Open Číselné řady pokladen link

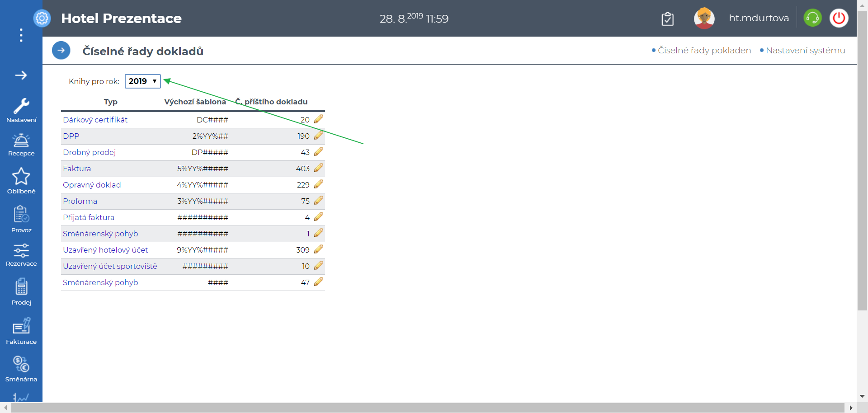pos(704,50)
